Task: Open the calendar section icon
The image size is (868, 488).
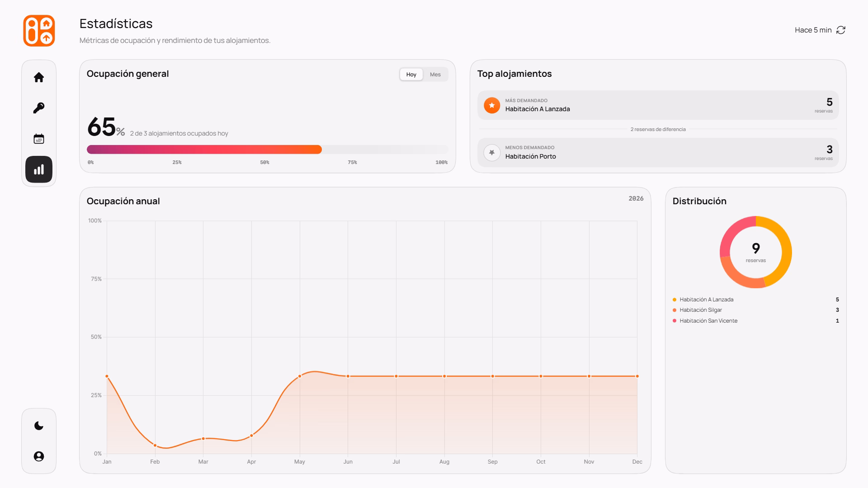Action: (x=39, y=139)
